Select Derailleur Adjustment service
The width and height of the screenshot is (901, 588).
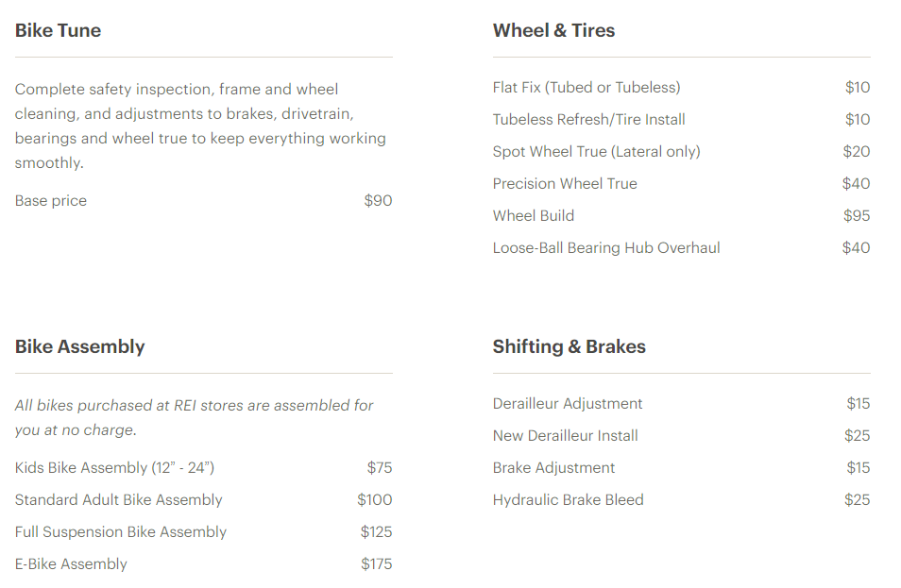pos(568,404)
